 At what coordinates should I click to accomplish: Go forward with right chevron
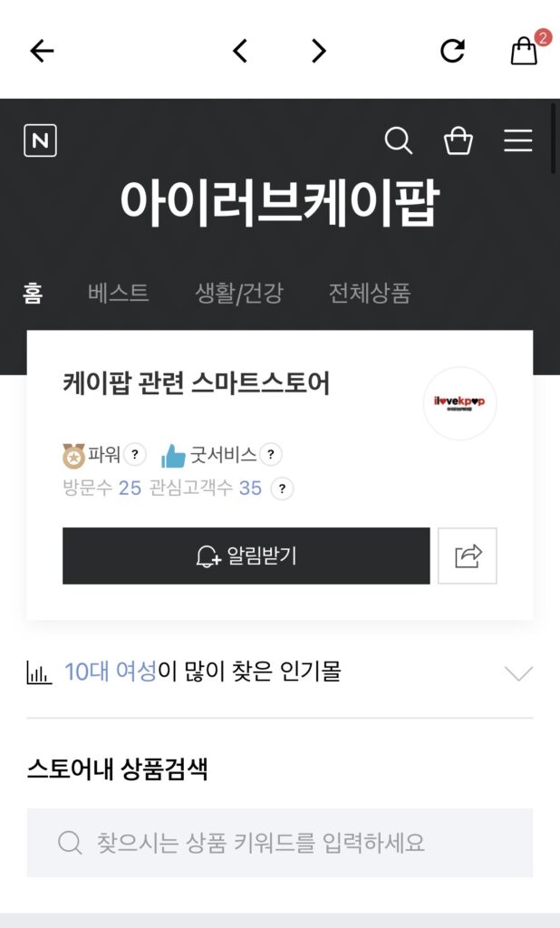click(319, 51)
